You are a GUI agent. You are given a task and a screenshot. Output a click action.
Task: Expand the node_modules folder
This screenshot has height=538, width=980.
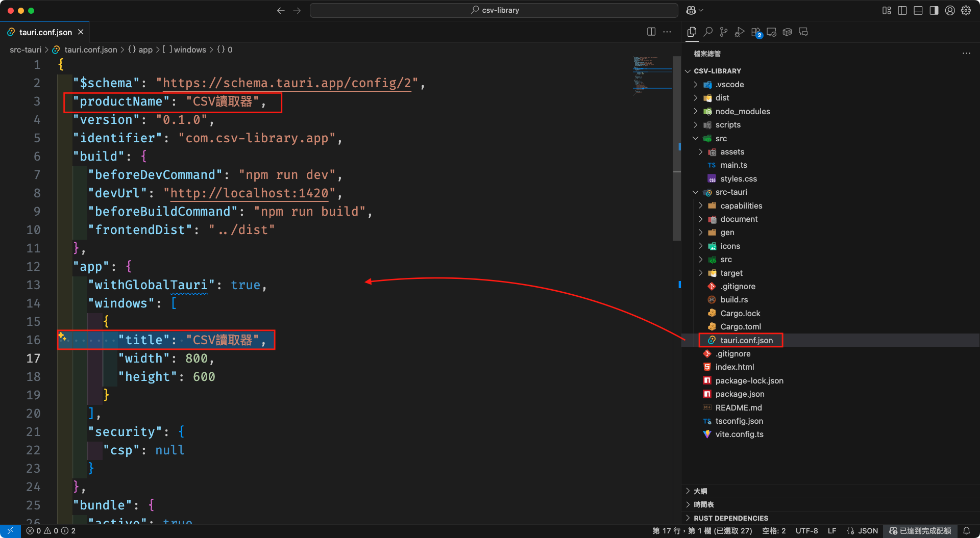(x=742, y=111)
